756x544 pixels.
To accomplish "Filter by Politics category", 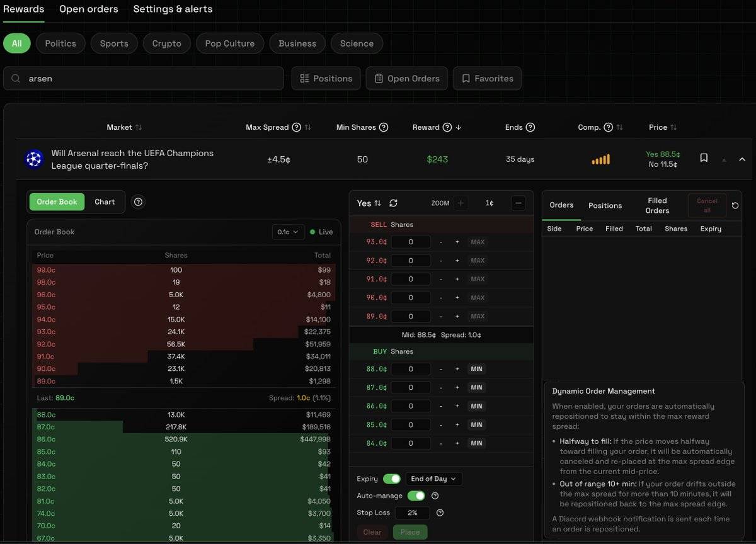I will (60, 43).
